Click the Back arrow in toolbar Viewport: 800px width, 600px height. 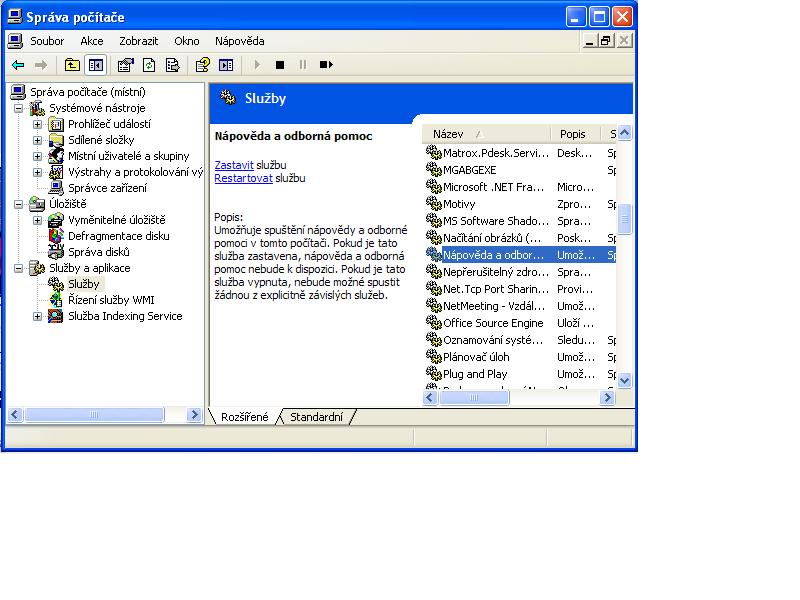(18, 65)
